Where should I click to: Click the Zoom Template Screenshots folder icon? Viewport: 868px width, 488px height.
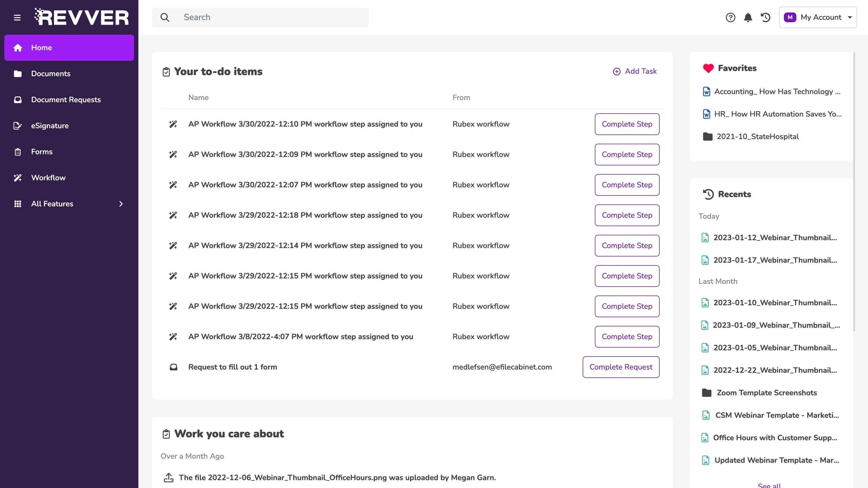(706, 393)
